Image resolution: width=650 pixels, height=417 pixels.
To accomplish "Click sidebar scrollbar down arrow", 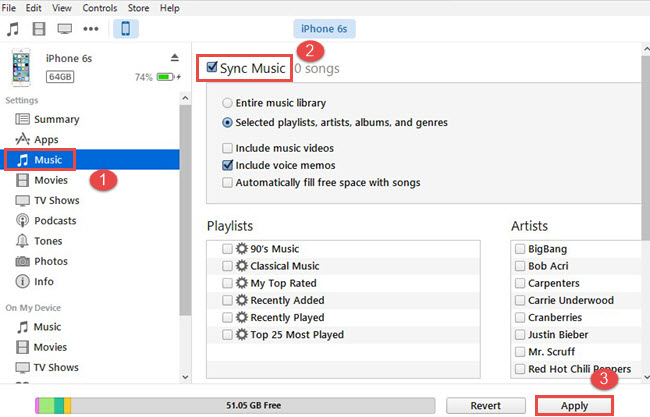I will (185, 377).
